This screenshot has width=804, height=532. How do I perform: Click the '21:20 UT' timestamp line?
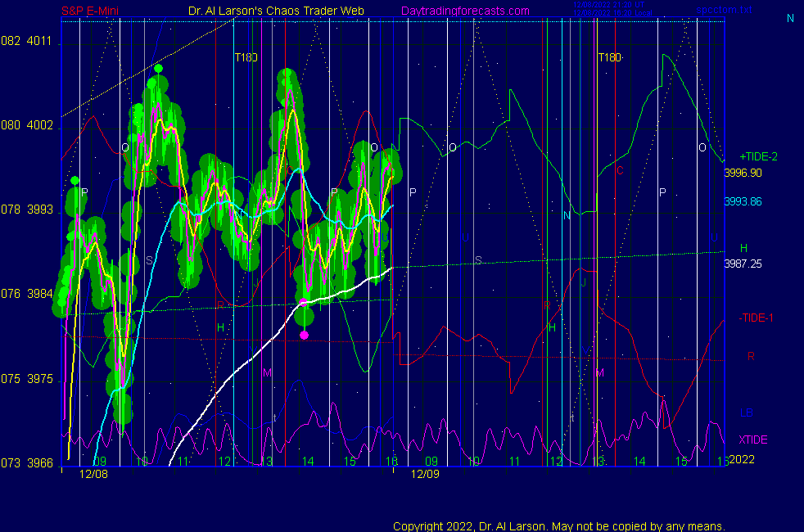click(608, 5)
